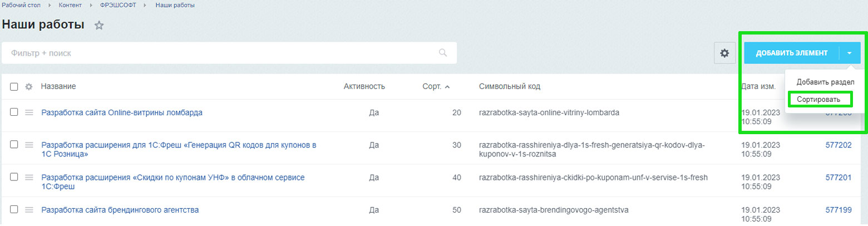The width and height of the screenshot is (868, 226).
Task: Select checkbox for брендингового агентства row
Action: pos(14,210)
